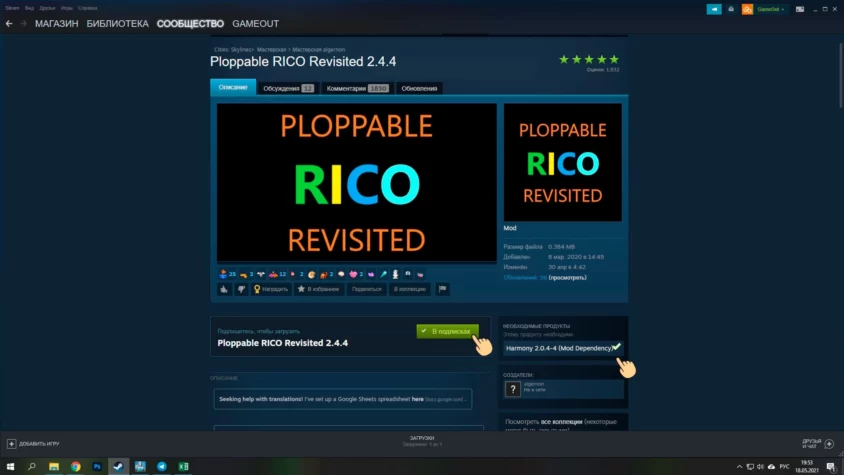
Task: Toggle the green В подписках subscription button
Action: (x=448, y=331)
